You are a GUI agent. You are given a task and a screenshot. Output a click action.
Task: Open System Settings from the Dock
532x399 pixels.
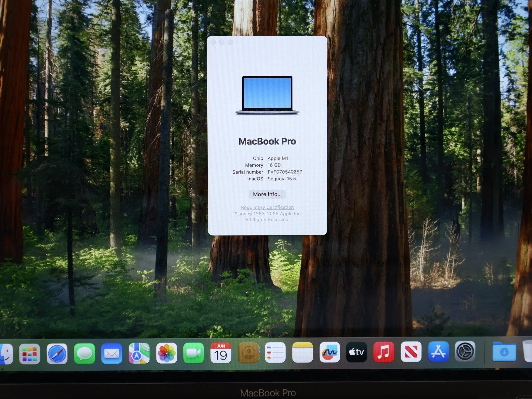465,351
